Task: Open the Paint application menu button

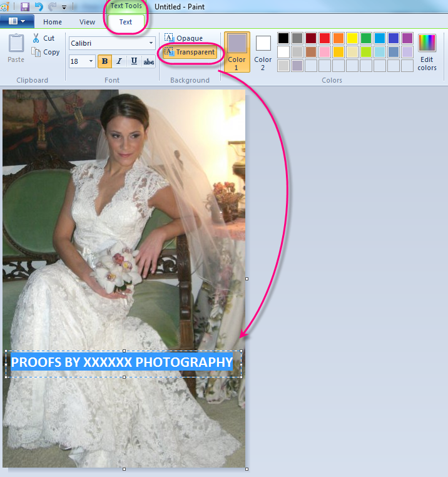Action: click(17, 21)
